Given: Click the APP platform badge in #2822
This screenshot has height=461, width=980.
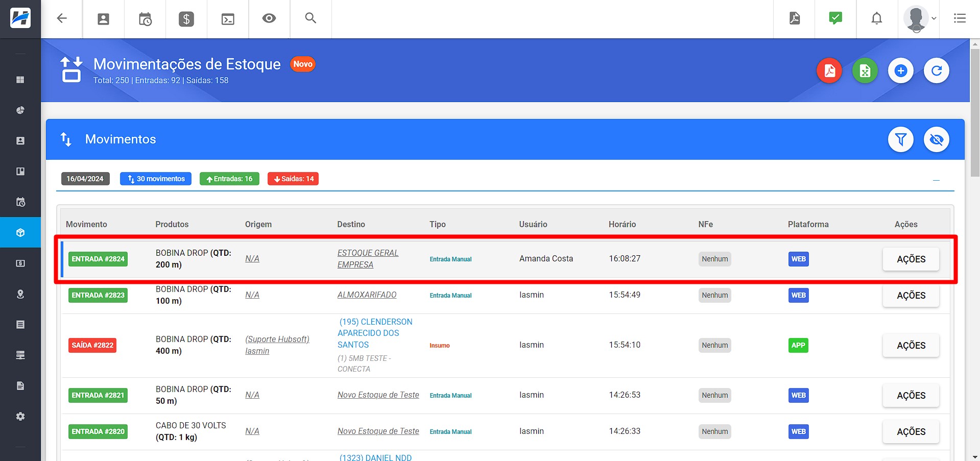Looking at the screenshot, I should pos(798,346).
